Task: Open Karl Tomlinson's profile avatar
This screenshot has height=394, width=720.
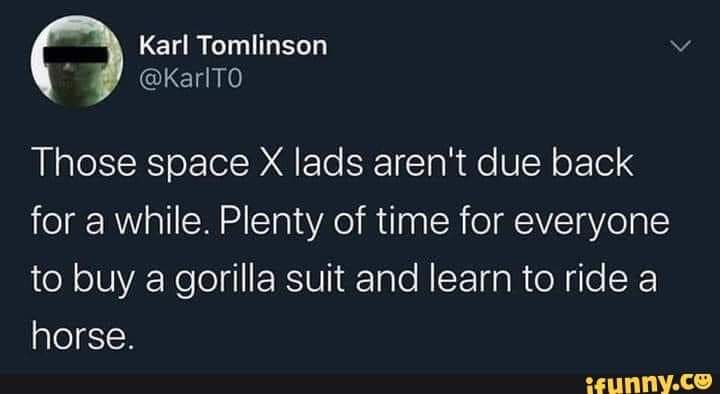Action: pos(77,61)
